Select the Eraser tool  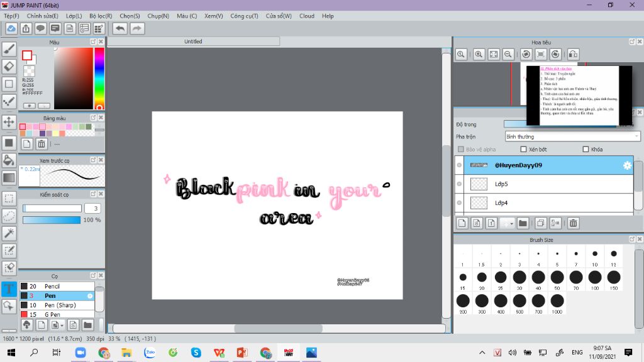point(9,66)
